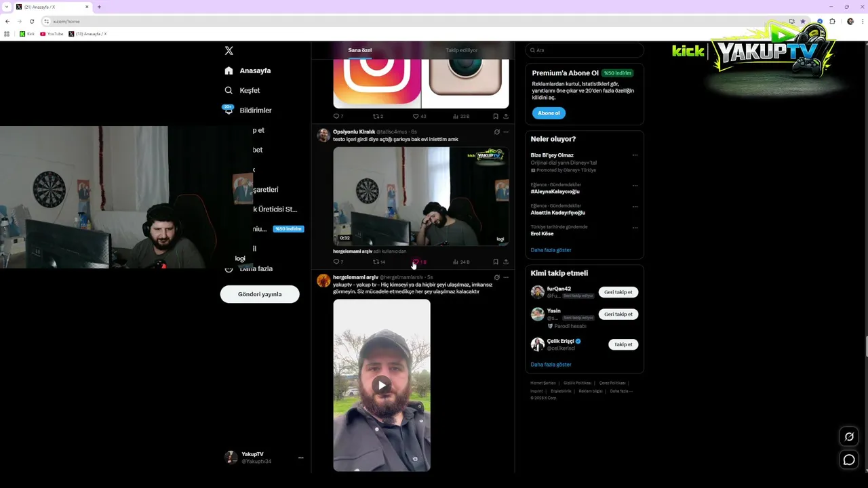
Task: Open the Chrome three-dot menu
Action: coord(862,21)
